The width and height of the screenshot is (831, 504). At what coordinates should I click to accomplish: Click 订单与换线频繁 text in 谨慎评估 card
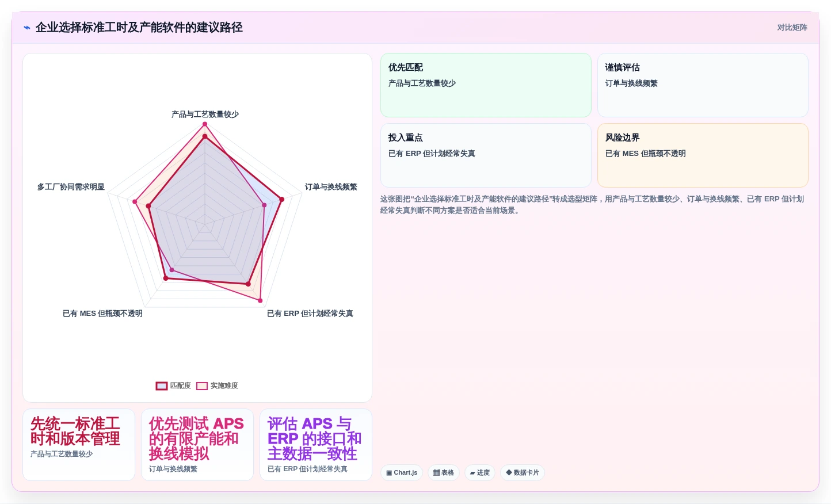click(x=631, y=83)
